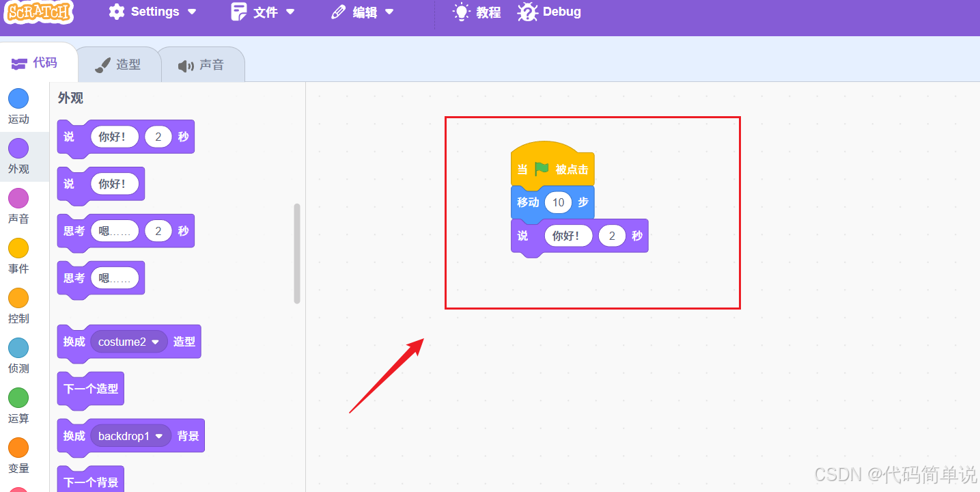Click the green flag icon in workspace block
980x492 pixels.
click(542, 168)
